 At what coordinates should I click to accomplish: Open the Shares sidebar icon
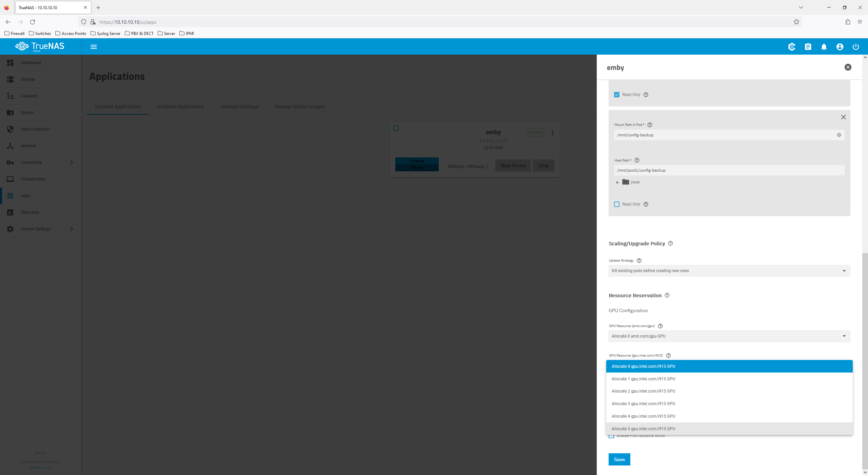coord(27,112)
